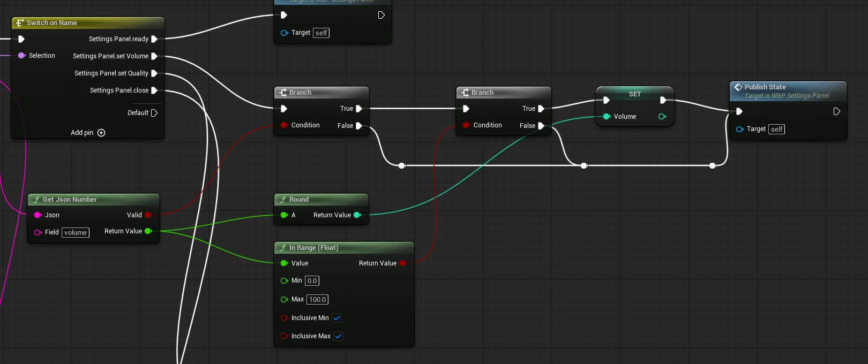
Task: Select the SET node header
Action: (635, 94)
